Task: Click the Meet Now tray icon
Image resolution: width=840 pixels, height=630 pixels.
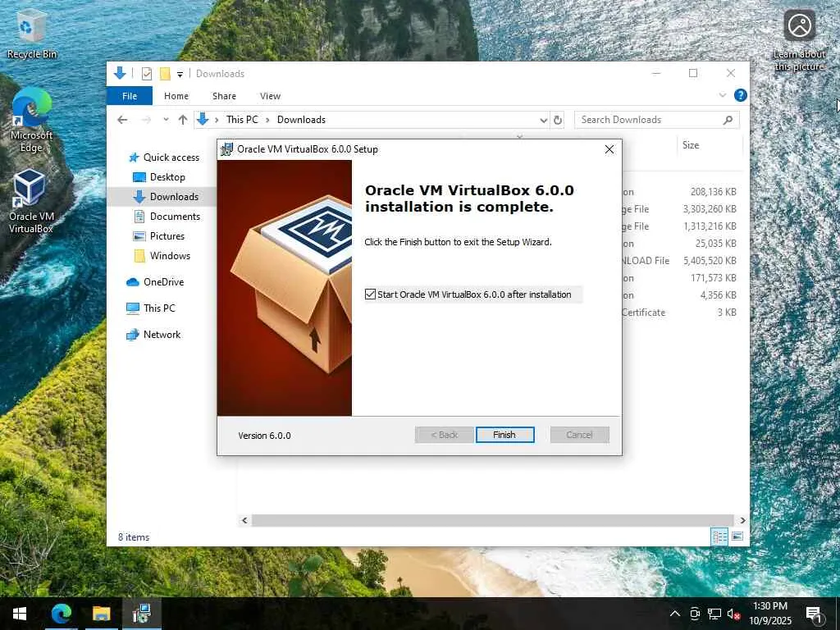Action: coord(695,614)
